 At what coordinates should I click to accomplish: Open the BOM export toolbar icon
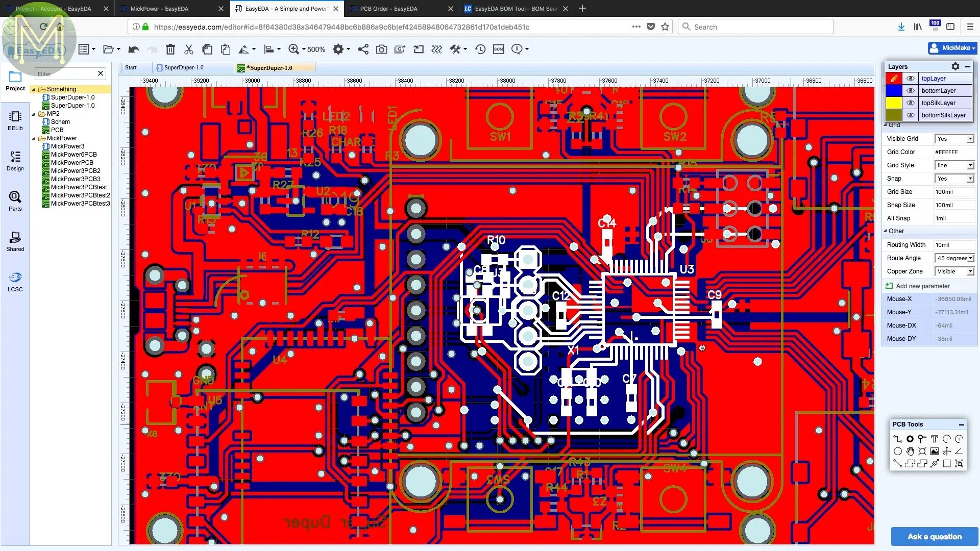point(498,49)
